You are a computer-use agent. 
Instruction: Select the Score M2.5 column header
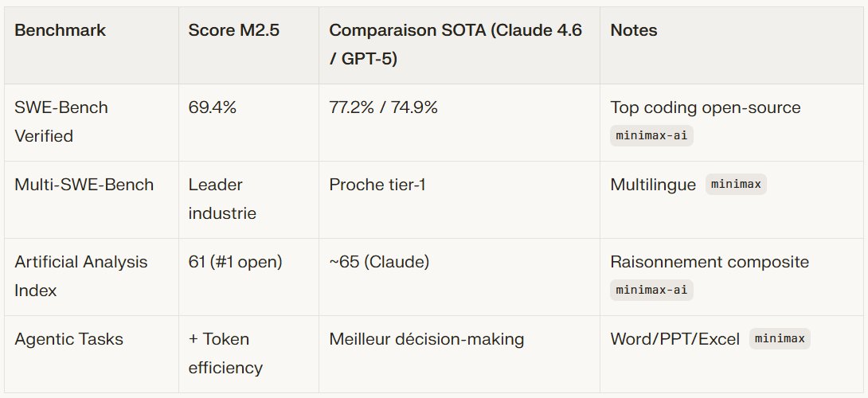pos(223,30)
